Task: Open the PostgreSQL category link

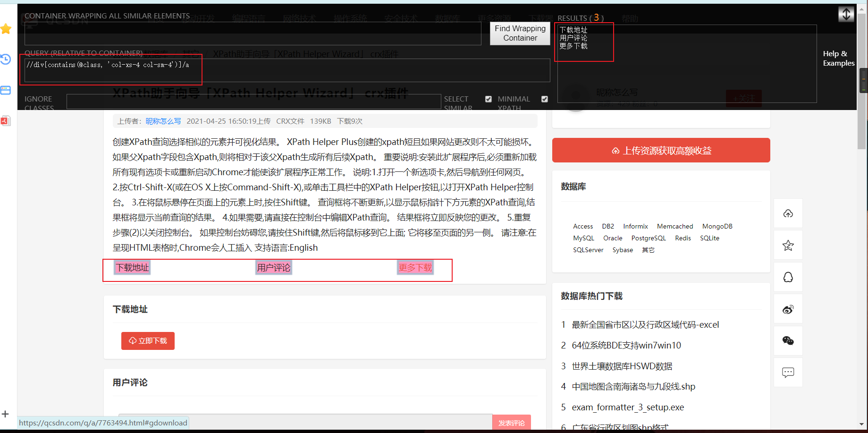Action: point(649,238)
